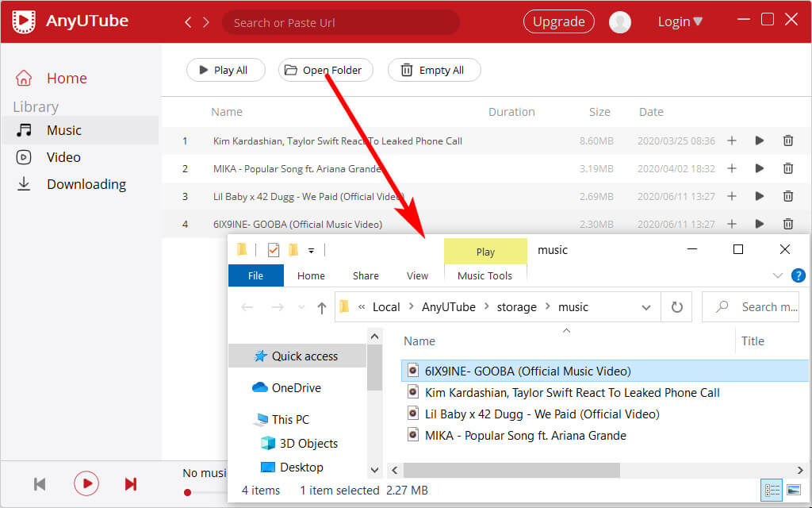Click the Upgrade button
The width and height of the screenshot is (812, 508).
pos(559,21)
